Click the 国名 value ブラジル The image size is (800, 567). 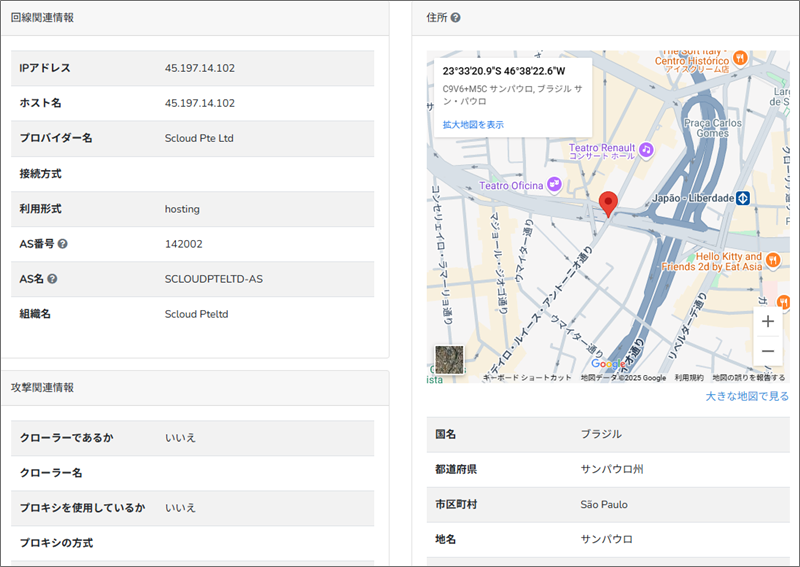(601, 434)
